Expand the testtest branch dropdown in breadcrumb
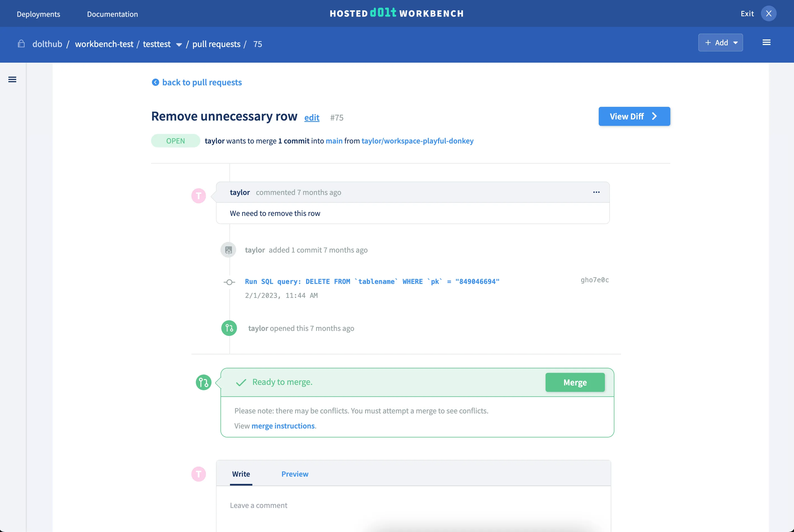This screenshot has width=794, height=532. tap(179, 44)
